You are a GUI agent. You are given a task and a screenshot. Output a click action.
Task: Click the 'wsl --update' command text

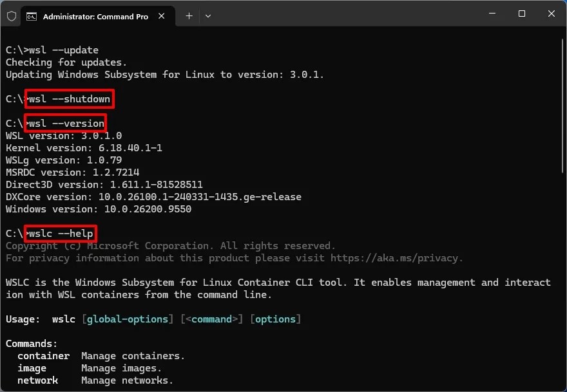tap(64, 50)
